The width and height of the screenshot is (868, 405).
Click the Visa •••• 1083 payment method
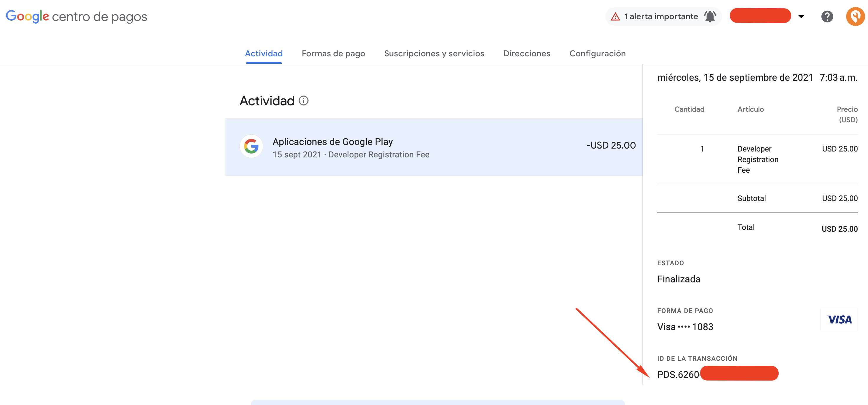click(685, 327)
